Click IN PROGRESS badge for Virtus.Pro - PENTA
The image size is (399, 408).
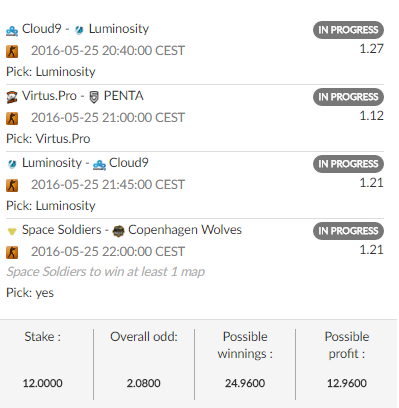(348, 97)
